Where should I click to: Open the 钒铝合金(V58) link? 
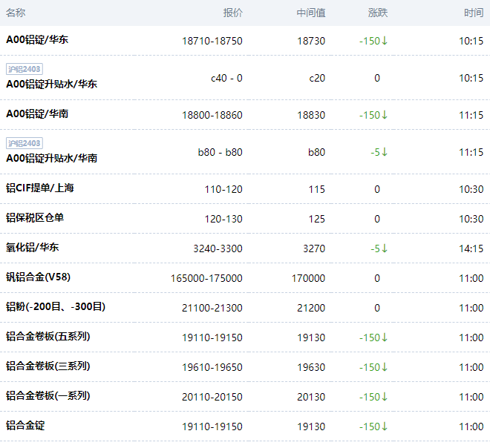(39, 277)
